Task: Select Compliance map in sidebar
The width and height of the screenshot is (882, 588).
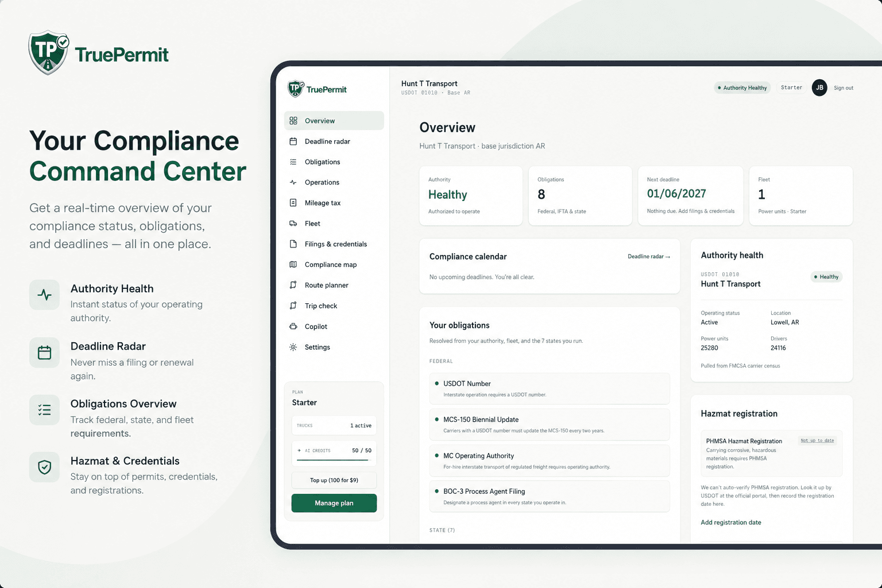Action: pyautogui.click(x=334, y=265)
